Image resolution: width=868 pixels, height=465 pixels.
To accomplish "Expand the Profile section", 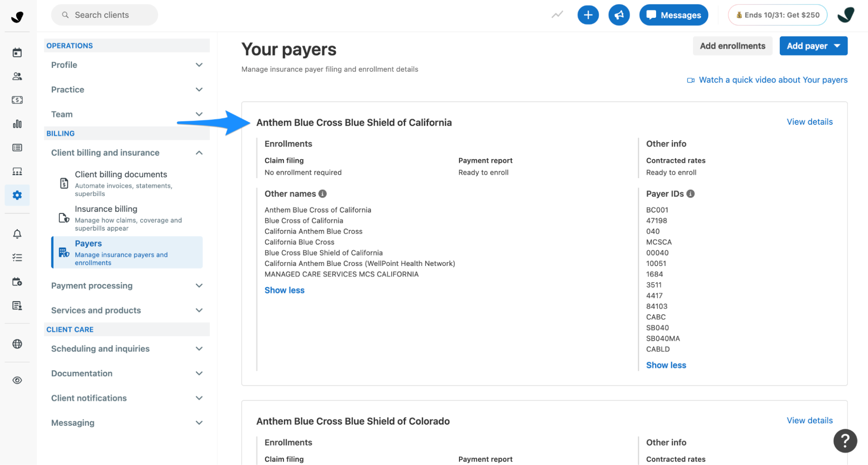I will [127, 65].
